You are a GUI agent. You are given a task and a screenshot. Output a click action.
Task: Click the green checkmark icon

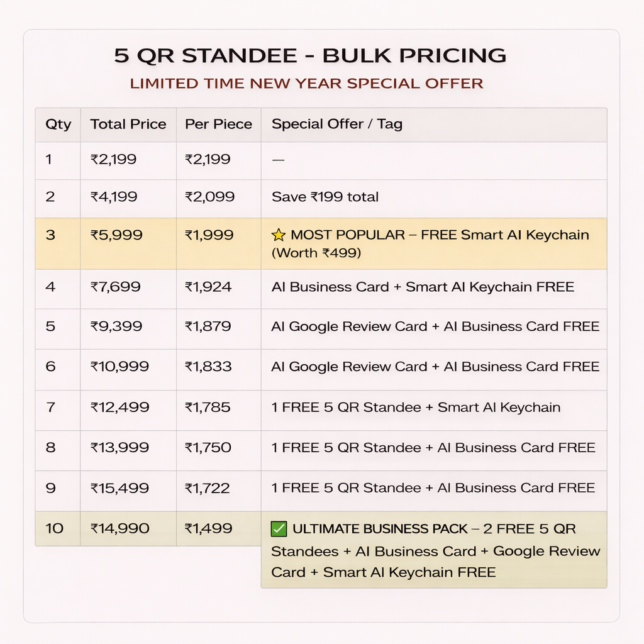[278, 529]
